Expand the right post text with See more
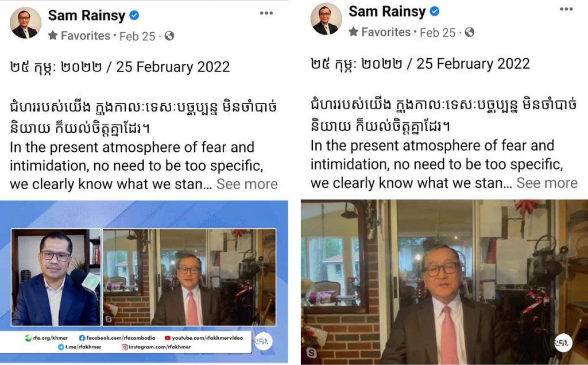The width and height of the screenshot is (588, 365). 547,183
